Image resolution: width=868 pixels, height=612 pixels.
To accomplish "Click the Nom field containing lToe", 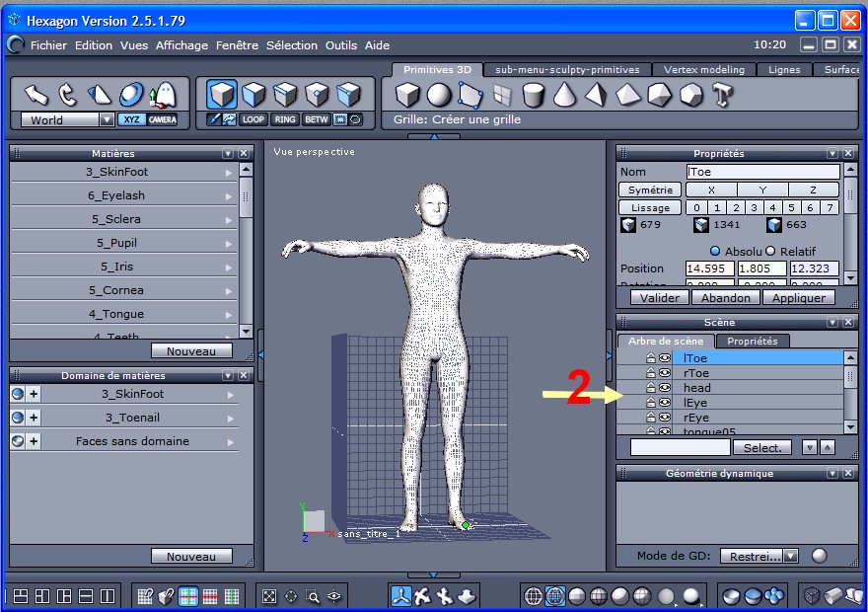I will (762, 172).
